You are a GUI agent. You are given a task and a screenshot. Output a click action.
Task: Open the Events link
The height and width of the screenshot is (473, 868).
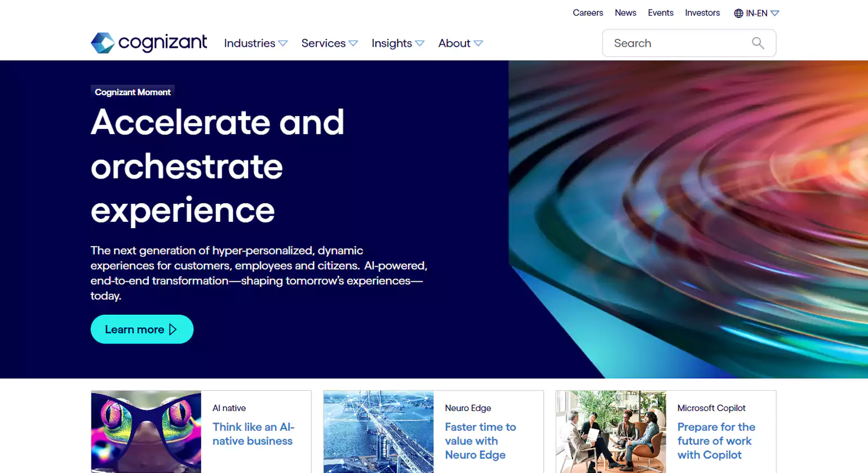(660, 12)
